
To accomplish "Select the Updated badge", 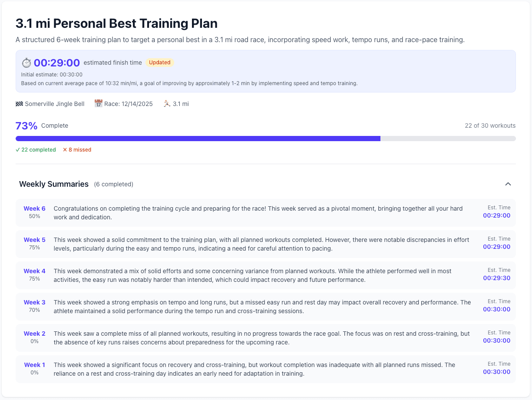I will [160, 62].
